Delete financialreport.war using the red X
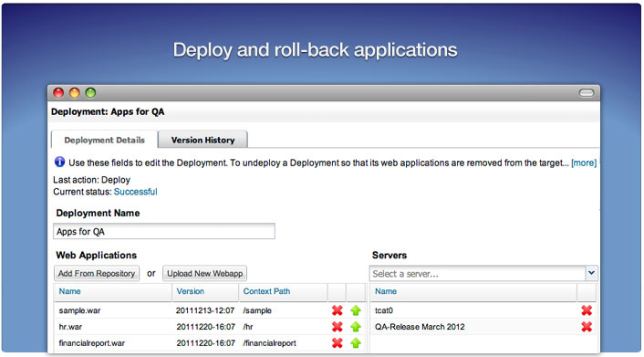Screen dimensions: 644x357 [338, 342]
